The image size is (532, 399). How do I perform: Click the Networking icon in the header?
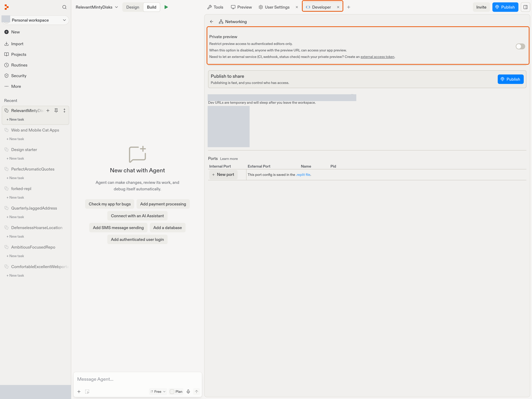tap(221, 22)
